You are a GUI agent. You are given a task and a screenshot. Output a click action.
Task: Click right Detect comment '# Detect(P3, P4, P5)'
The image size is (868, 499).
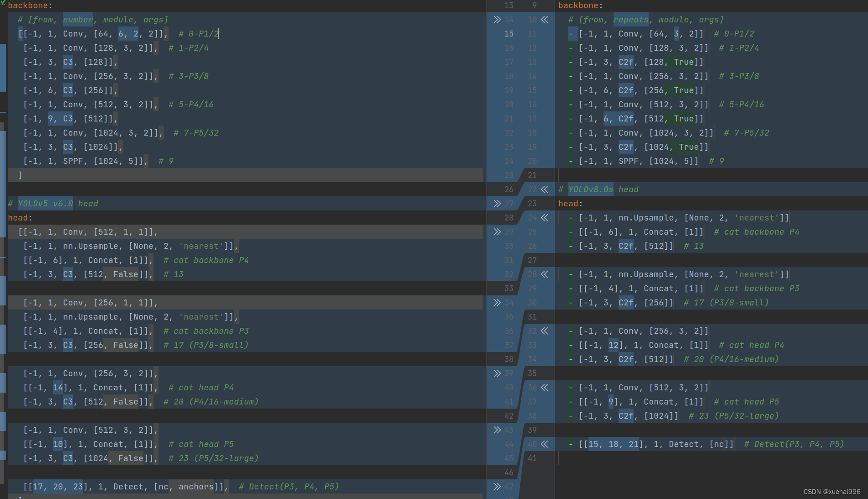(794, 444)
